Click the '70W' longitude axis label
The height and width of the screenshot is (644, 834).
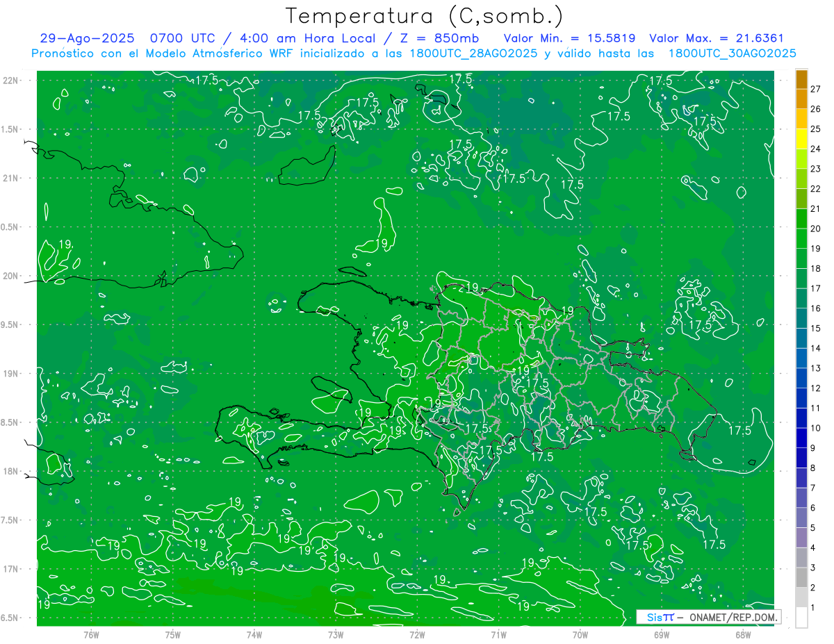point(580,635)
